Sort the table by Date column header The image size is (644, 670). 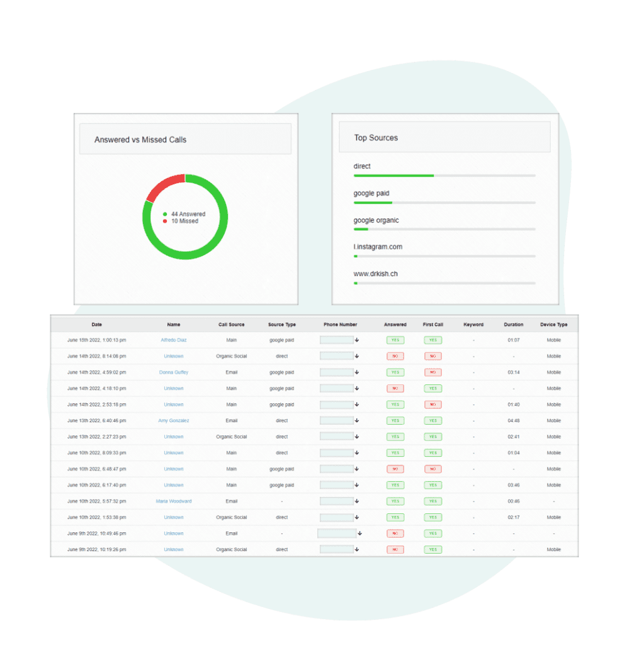96,325
